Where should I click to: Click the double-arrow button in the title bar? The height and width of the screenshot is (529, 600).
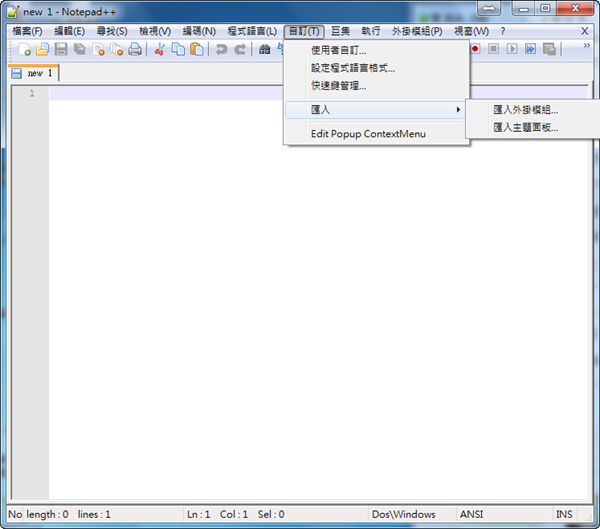coord(489,8)
